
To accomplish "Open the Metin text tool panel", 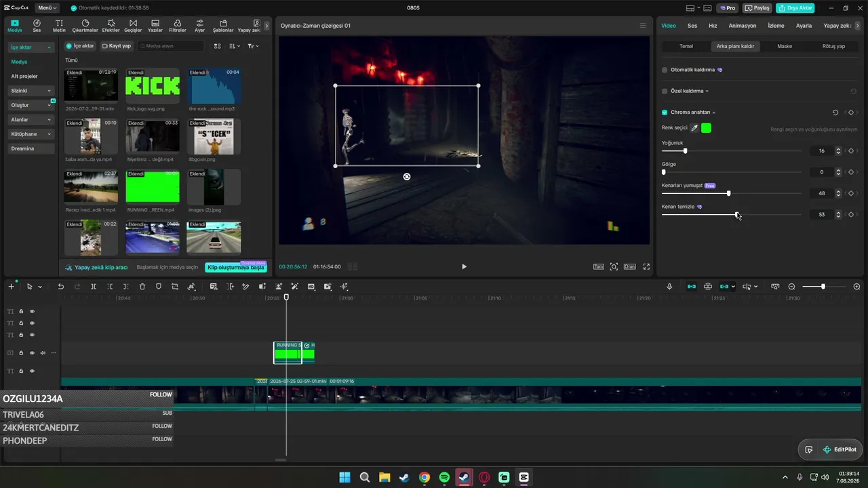I will point(59,26).
